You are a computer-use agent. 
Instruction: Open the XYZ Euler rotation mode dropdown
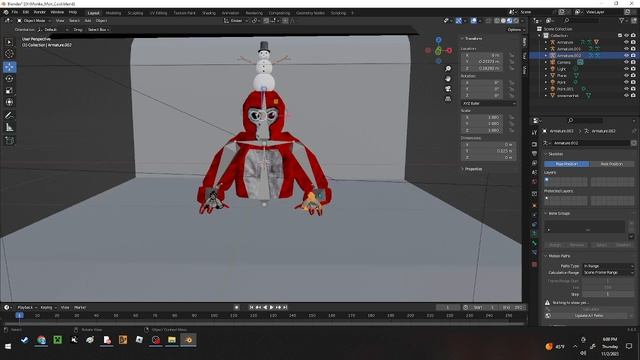489,103
